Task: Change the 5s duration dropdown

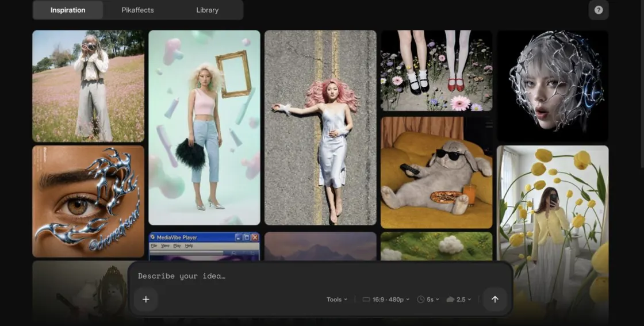Action: click(x=428, y=300)
